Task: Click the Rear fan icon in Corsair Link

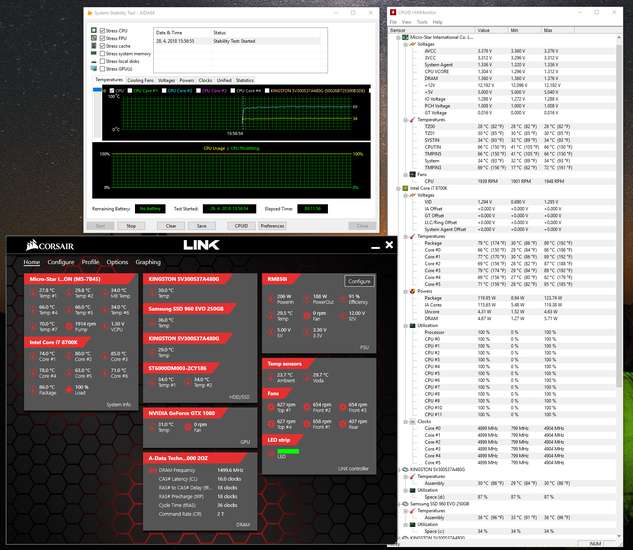Action: point(343,424)
